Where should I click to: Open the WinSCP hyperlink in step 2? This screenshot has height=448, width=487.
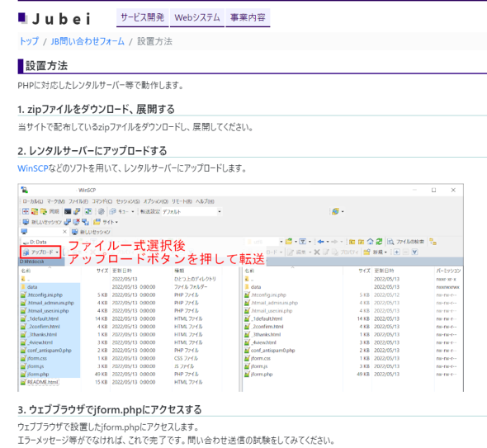coord(33,168)
